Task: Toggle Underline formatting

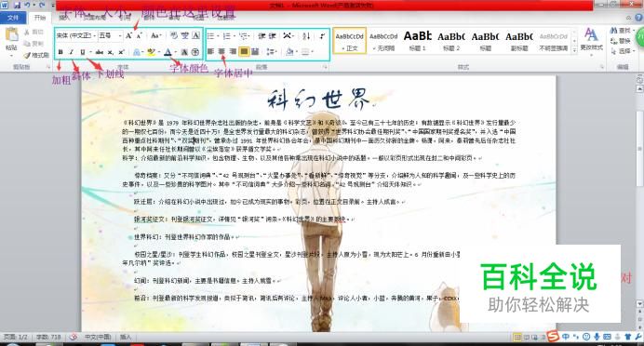Action: pos(83,52)
